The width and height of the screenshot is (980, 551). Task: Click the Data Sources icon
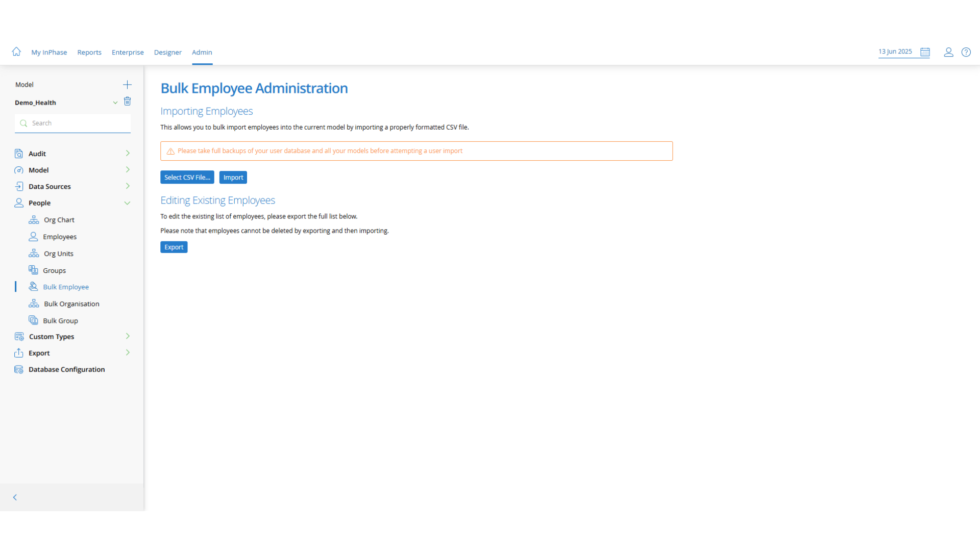click(19, 186)
